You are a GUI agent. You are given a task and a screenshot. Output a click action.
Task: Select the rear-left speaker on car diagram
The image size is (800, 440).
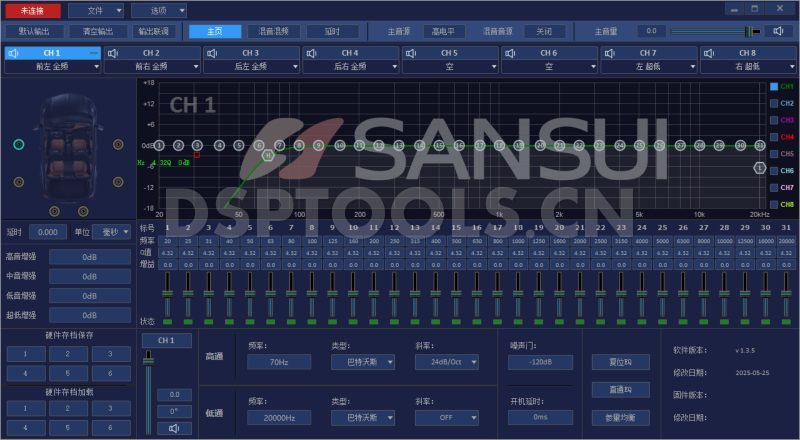click(x=19, y=182)
